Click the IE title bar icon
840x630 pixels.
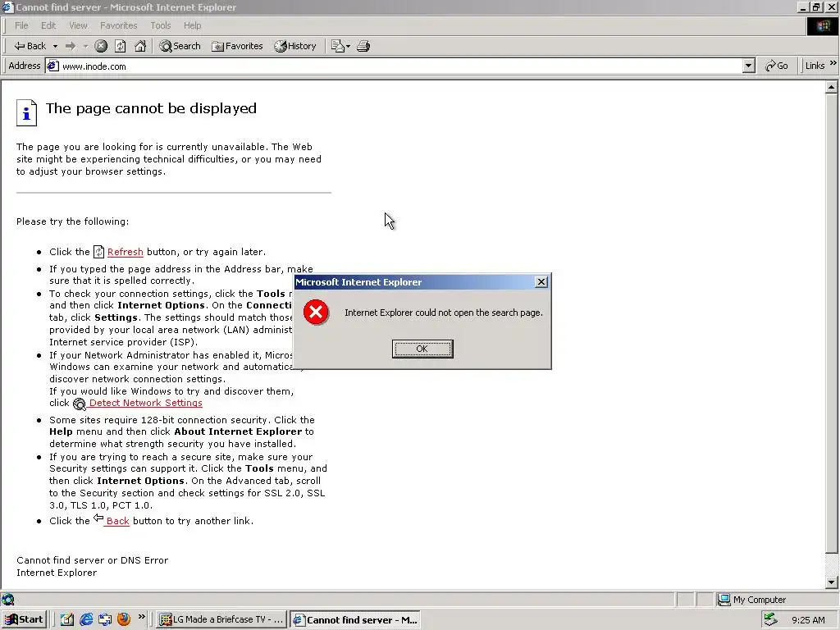[x=7, y=7]
